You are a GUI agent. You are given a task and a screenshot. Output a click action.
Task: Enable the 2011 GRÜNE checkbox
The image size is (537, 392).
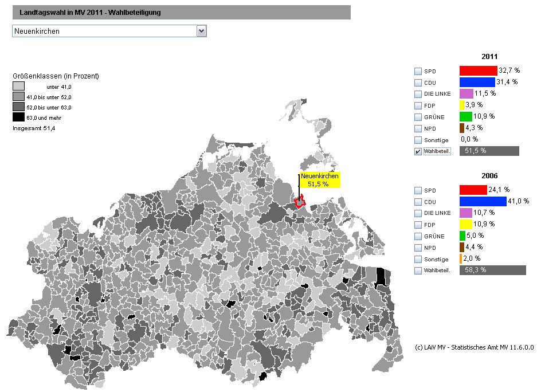coord(418,117)
